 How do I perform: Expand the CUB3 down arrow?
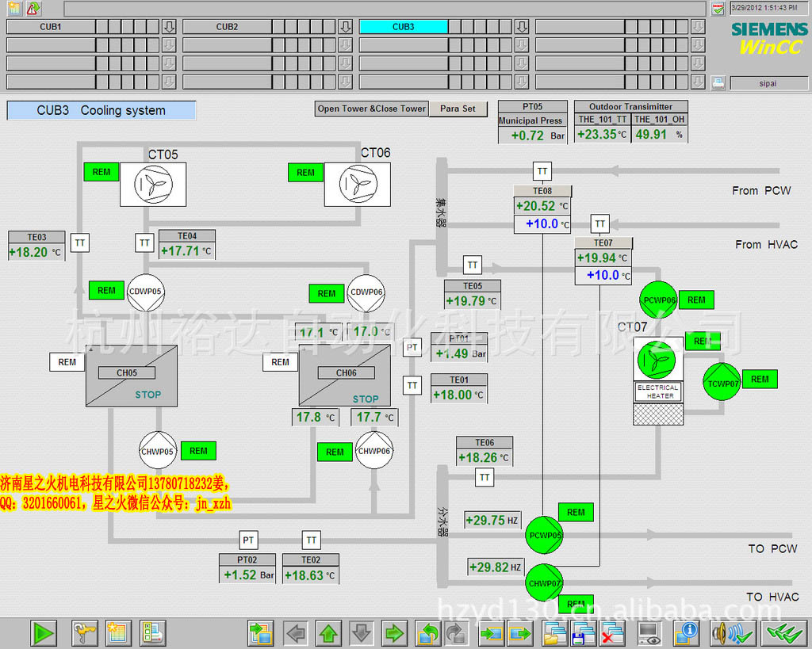click(x=521, y=26)
